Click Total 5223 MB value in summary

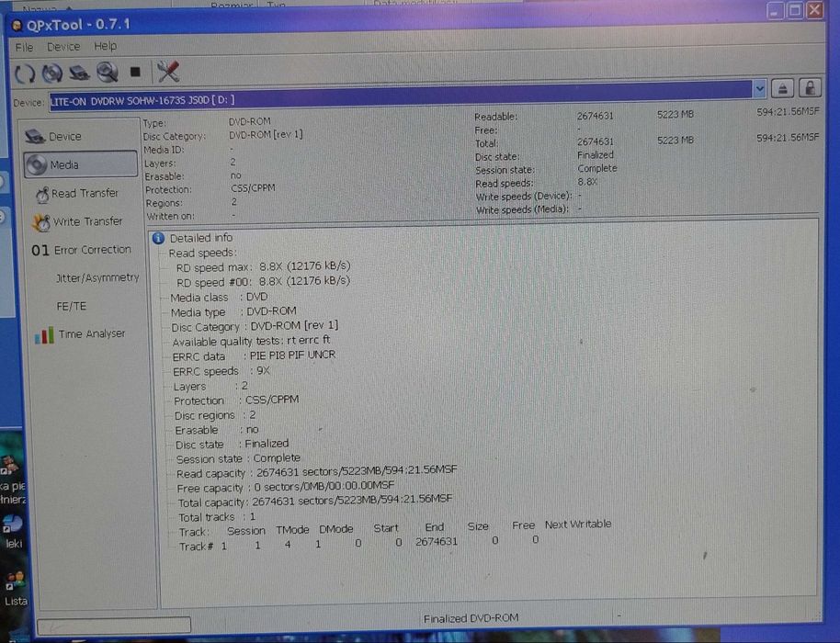pyautogui.click(x=675, y=141)
